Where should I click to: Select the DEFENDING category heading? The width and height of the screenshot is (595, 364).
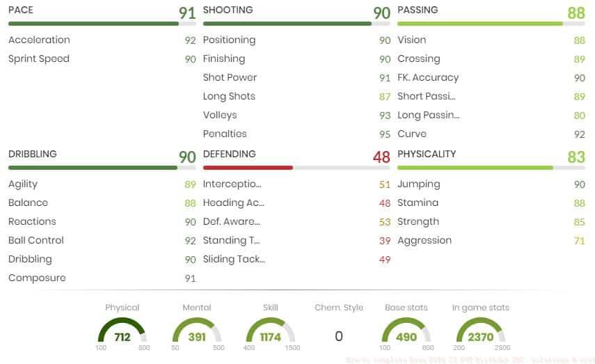pyautogui.click(x=229, y=154)
